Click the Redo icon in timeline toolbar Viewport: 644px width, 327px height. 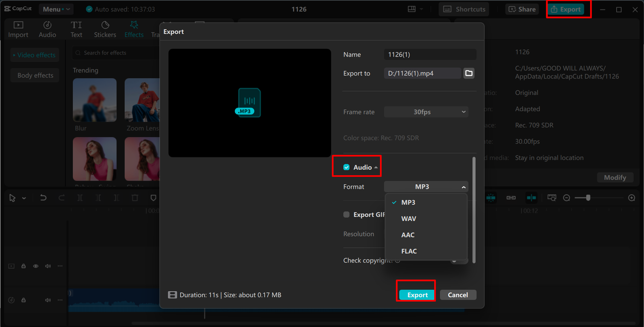[61, 198]
